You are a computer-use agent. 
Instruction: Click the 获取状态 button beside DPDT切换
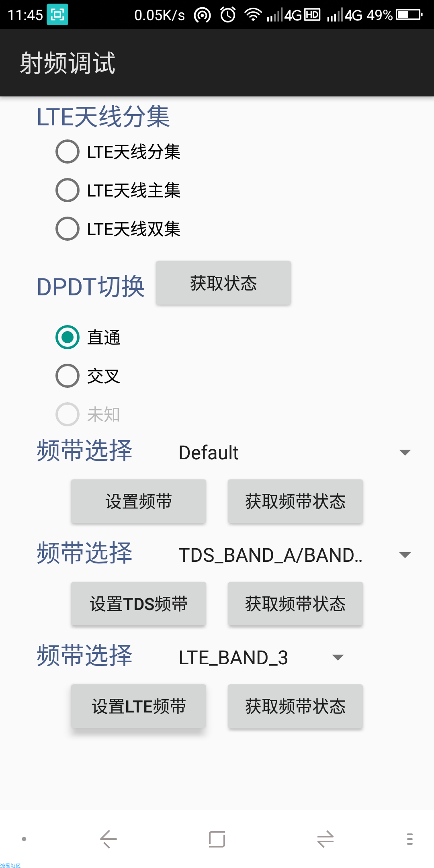(223, 283)
